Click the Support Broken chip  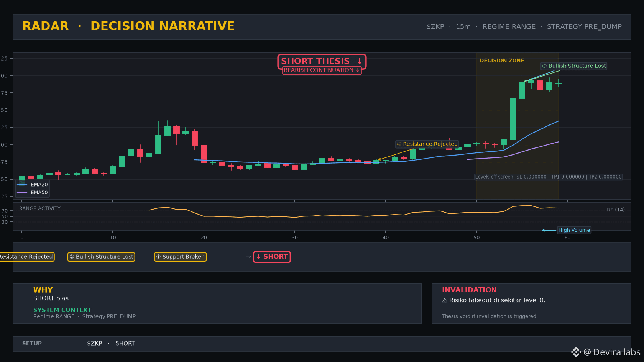click(x=180, y=257)
